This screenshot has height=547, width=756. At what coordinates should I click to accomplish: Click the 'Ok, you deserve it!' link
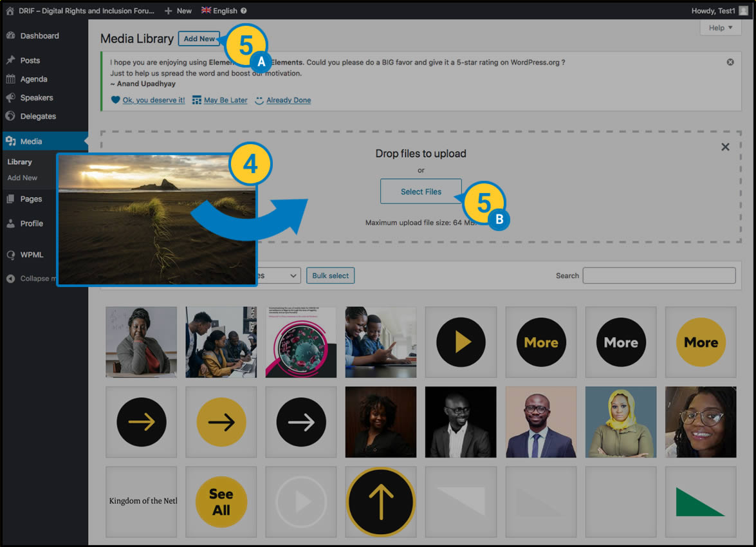click(x=153, y=100)
